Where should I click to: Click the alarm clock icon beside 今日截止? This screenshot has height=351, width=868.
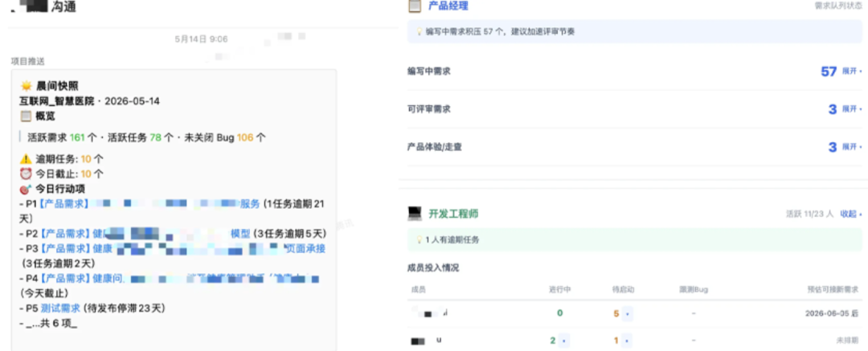[x=26, y=173]
